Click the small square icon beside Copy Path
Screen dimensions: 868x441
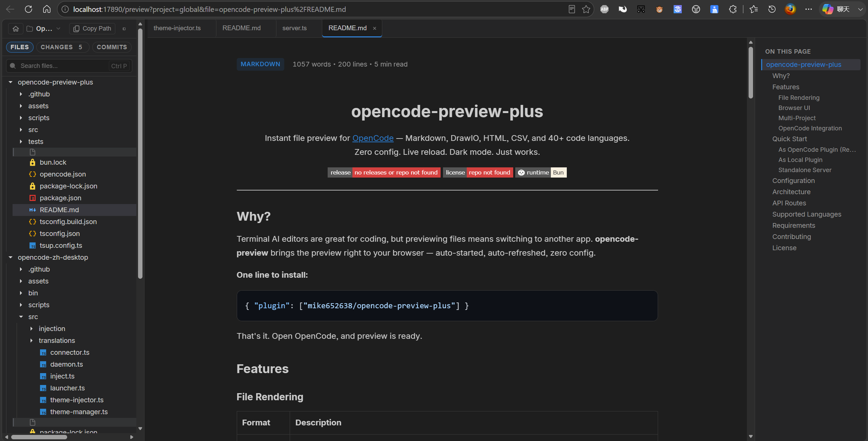pyautogui.click(x=124, y=29)
